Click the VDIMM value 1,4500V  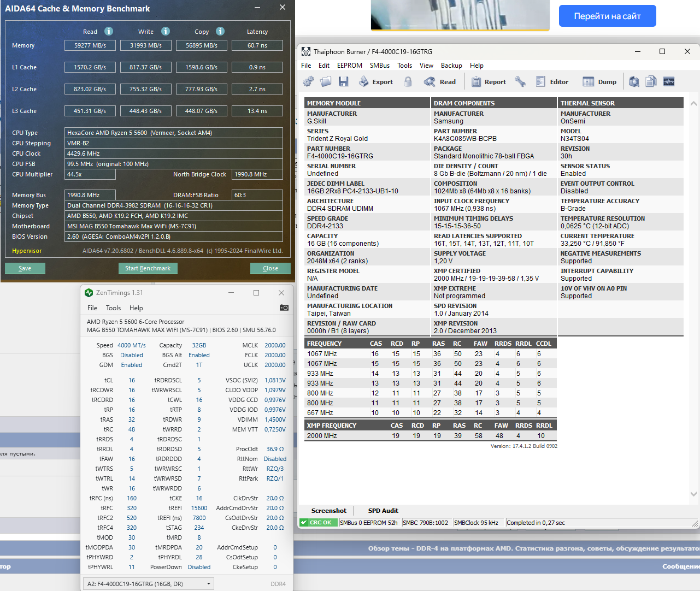coord(275,419)
